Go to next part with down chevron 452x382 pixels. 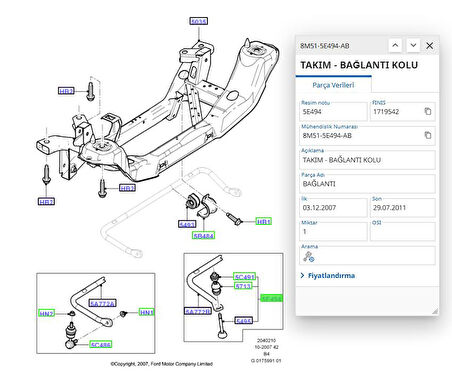413,45
